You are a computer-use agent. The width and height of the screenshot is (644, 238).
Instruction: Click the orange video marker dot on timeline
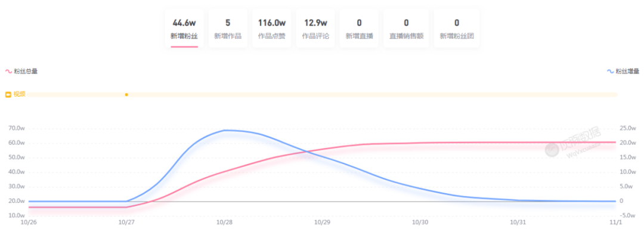[126, 94]
